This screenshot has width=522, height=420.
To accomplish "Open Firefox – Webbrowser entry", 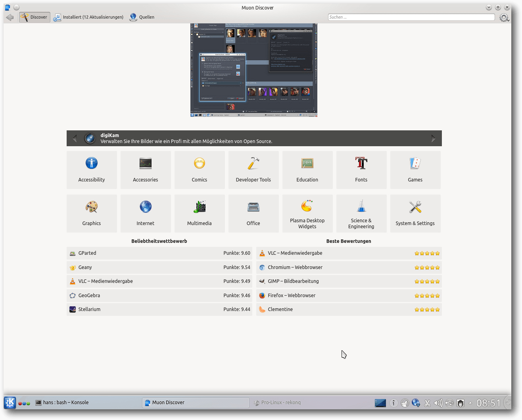I will (x=349, y=296).
